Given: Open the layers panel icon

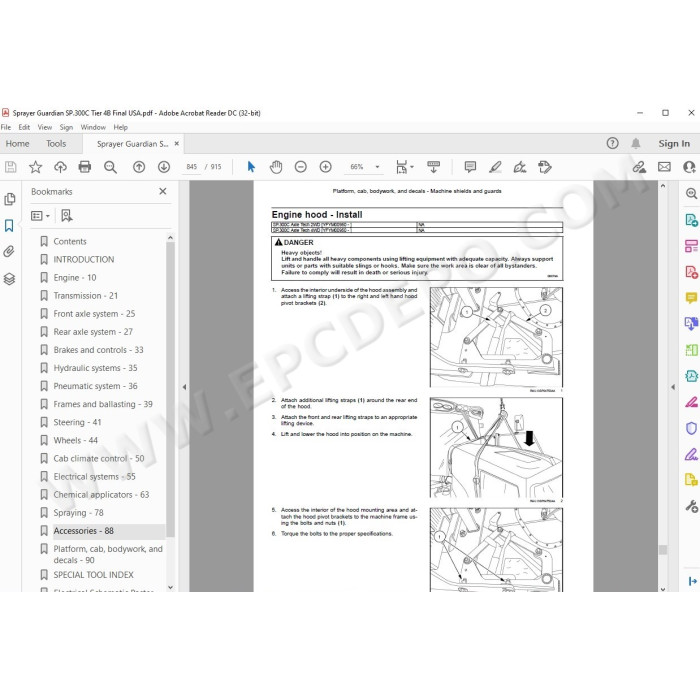Looking at the screenshot, I should (x=9, y=279).
